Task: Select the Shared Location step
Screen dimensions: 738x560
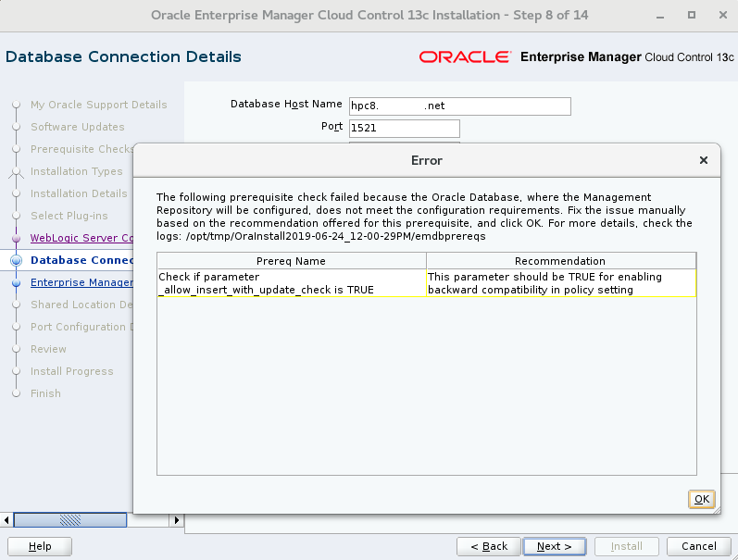Action: (x=81, y=305)
